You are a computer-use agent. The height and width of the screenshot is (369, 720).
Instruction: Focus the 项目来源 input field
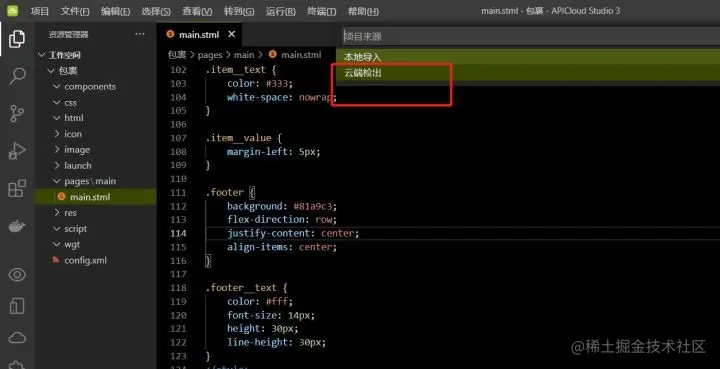pyautogui.click(x=531, y=36)
